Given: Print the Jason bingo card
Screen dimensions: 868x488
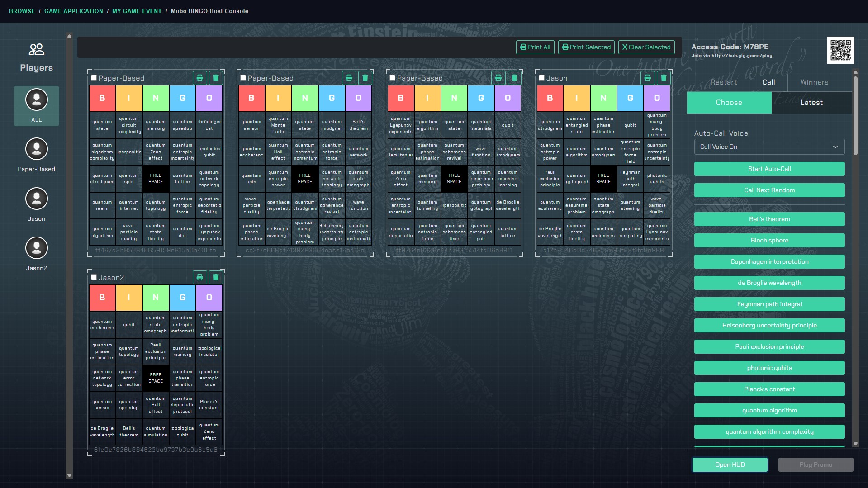Looking at the screenshot, I should pos(647,78).
